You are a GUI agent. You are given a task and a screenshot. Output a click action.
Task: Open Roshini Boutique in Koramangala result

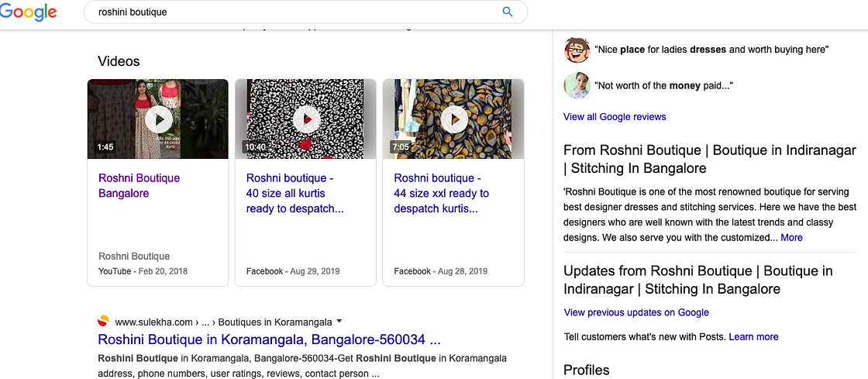(269, 339)
